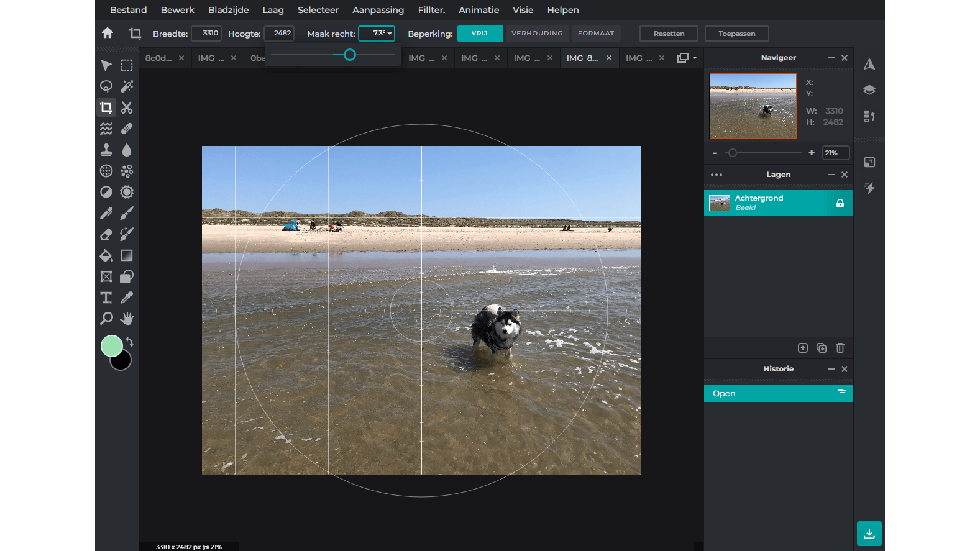
Task: Open the Aanpassing menu
Action: pyautogui.click(x=378, y=10)
